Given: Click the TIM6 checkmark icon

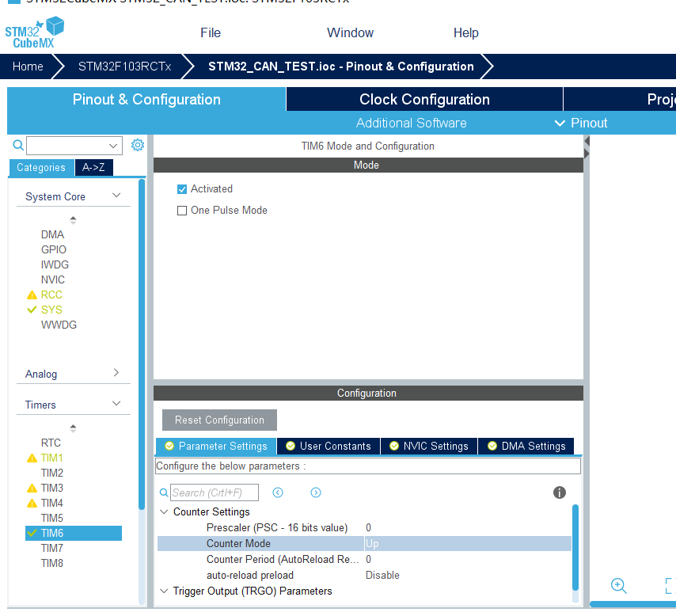Looking at the screenshot, I should (x=32, y=533).
